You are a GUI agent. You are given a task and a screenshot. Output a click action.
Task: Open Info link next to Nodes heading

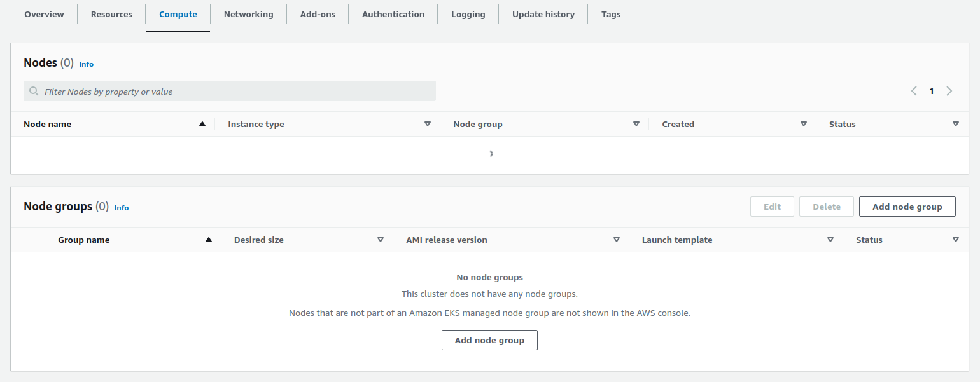(x=86, y=64)
